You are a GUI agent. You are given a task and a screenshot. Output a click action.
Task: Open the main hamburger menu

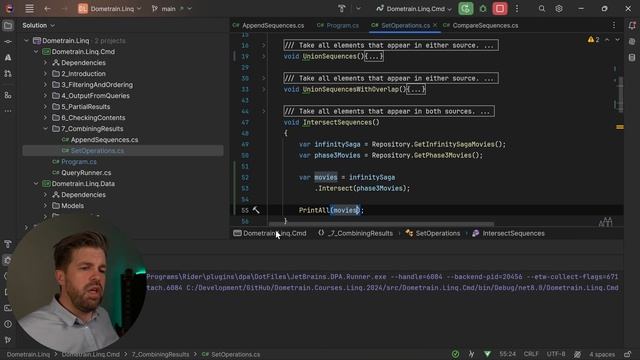[29, 9]
